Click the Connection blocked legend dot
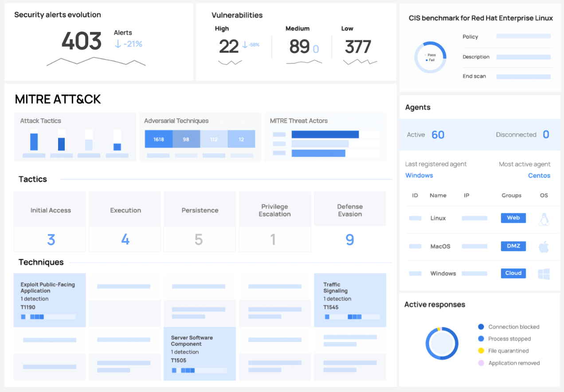This screenshot has height=392, width=564. (481, 327)
